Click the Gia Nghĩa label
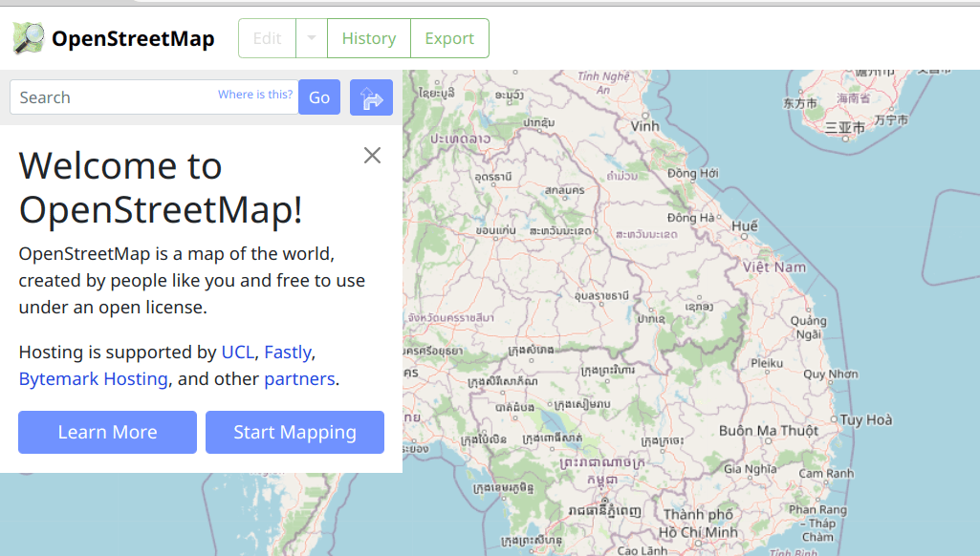Screen dimensions: 980x556 point(750,469)
